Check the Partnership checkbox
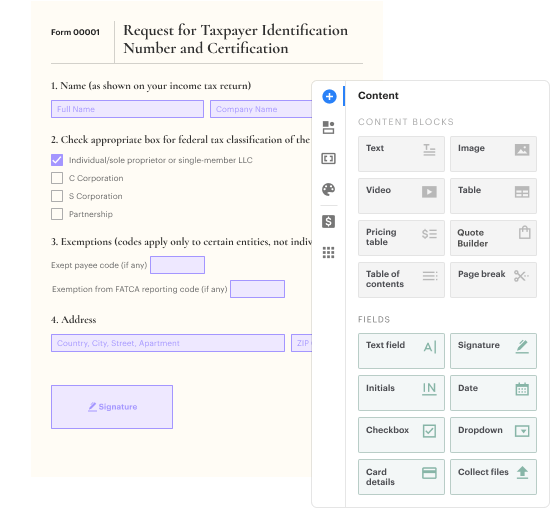This screenshot has height=509, width=550. coord(57,214)
